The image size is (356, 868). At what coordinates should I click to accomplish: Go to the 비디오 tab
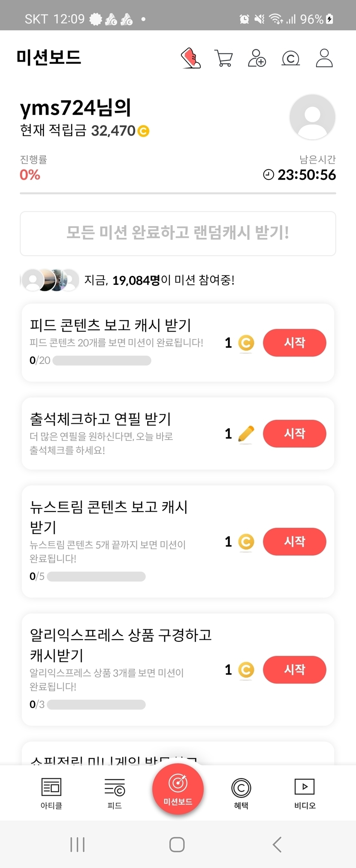[305, 793]
